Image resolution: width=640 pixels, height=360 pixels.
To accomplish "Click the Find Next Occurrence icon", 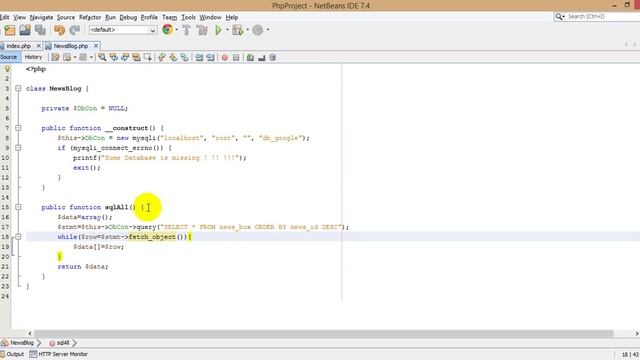I will [125, 58].
